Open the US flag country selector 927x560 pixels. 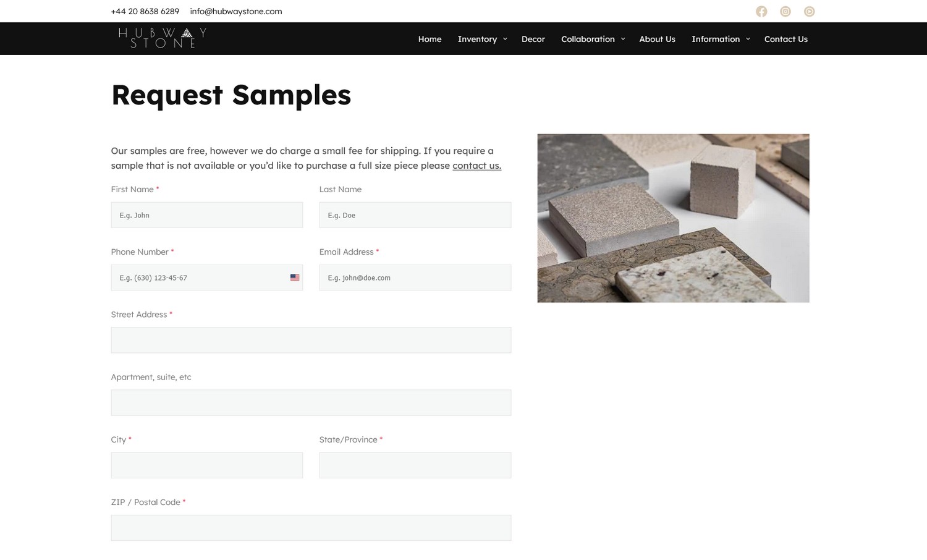click(x=295, y=278)
